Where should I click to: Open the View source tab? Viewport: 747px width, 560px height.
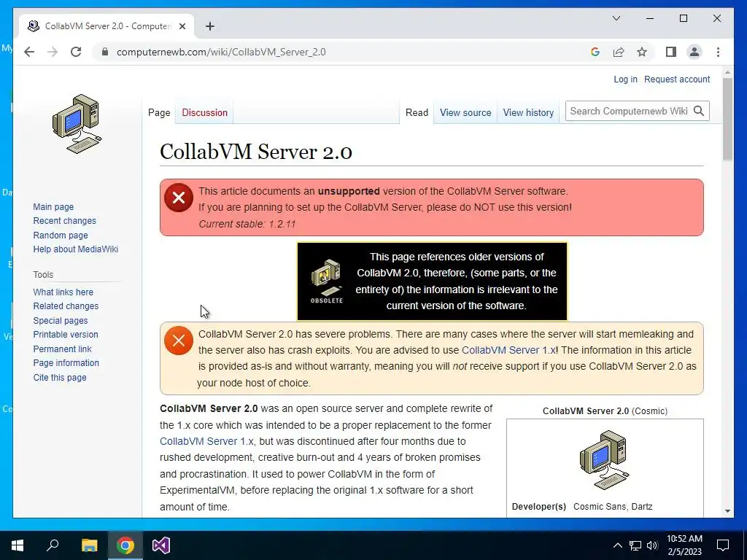(465, 112)
